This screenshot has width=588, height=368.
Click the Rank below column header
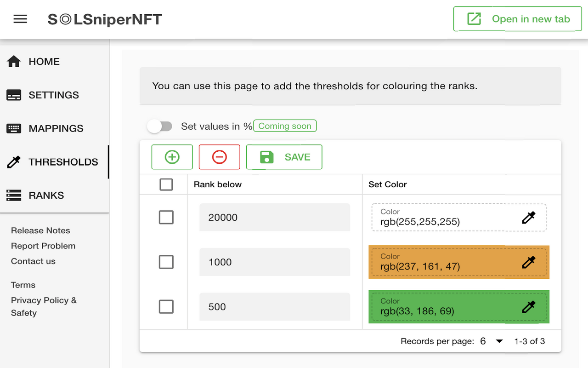(218, 184)
